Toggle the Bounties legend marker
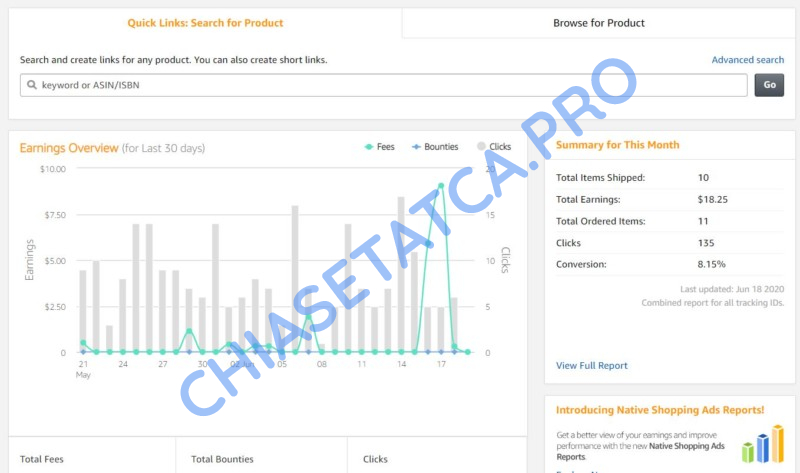This screenshot has width=800, height=473. (416, 147)
